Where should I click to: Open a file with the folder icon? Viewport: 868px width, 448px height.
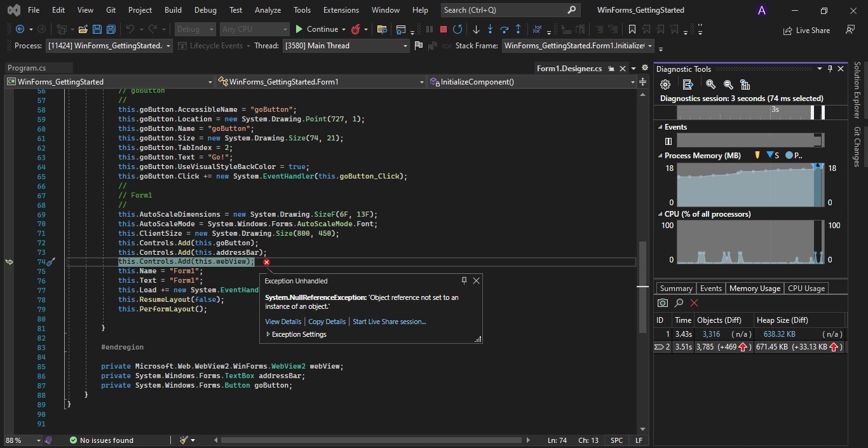coord(83,29)
